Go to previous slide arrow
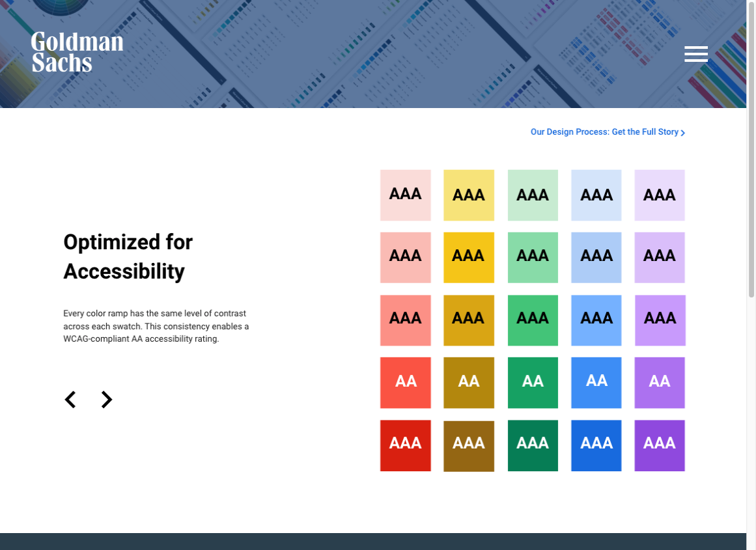The height and width of the screenshot is (550, 756). pos(70,400)
